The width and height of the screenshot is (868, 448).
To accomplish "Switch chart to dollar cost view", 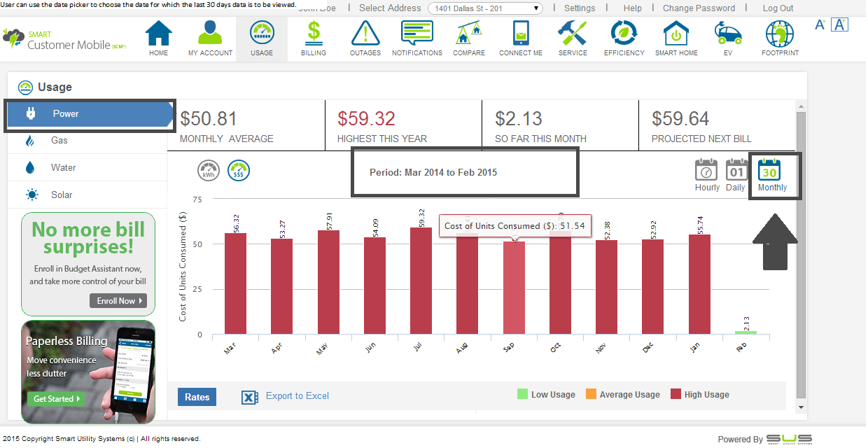I will pos(239,171).
